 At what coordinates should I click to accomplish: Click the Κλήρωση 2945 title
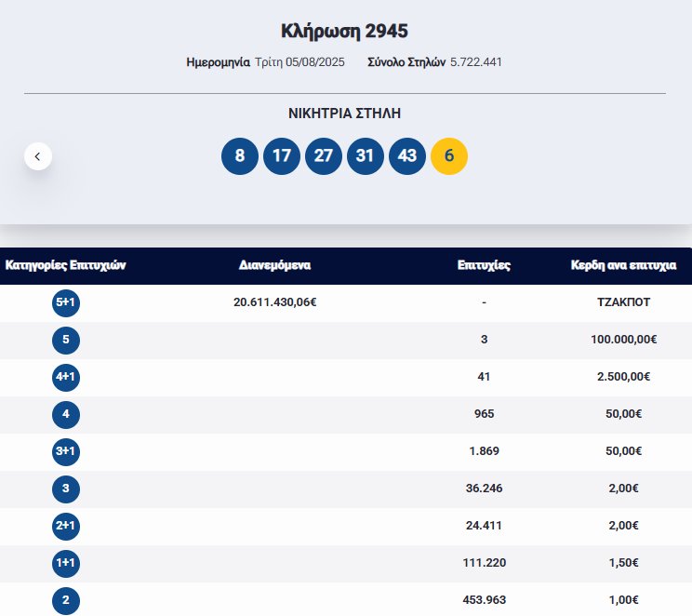(x=344, y=31)
